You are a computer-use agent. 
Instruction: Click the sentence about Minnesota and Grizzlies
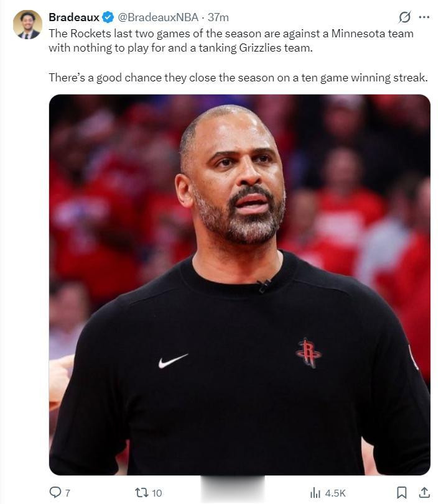click(x=230, y=40)
